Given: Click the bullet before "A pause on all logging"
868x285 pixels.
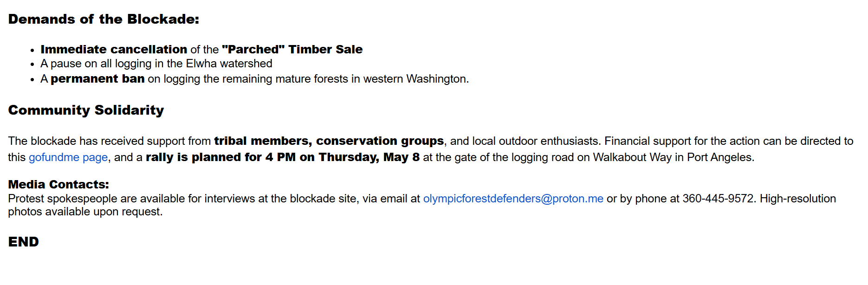Looking at the screenshot, I should coord(32,65).
